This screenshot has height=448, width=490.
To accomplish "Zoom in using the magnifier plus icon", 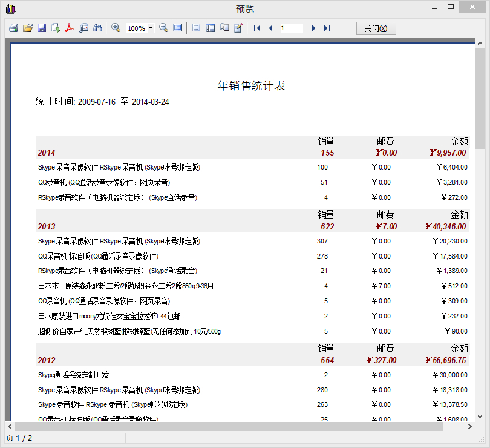I will [116, 28].
